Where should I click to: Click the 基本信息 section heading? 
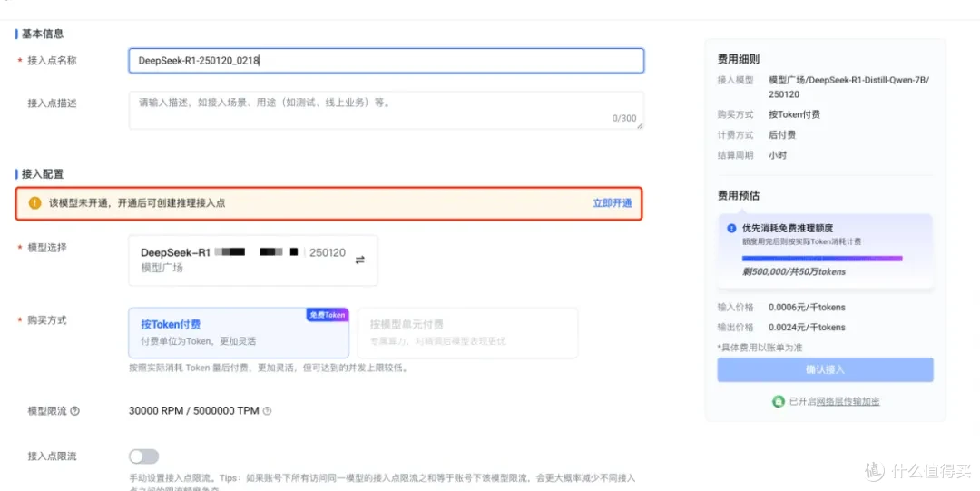pos(43,34)
